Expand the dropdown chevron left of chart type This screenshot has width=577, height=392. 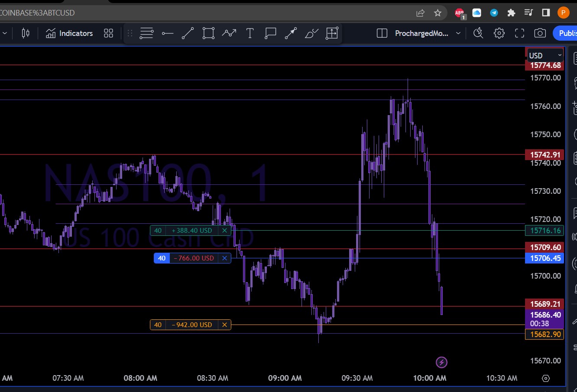pos(5,33)
